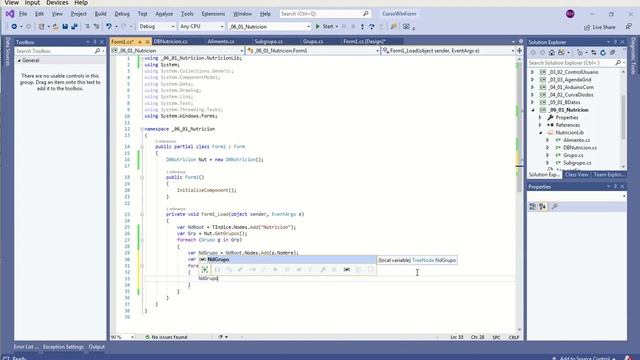The image size is (640, 360).
Task: Collapse the NutricionLib folder node
Action: coord(540,133)
